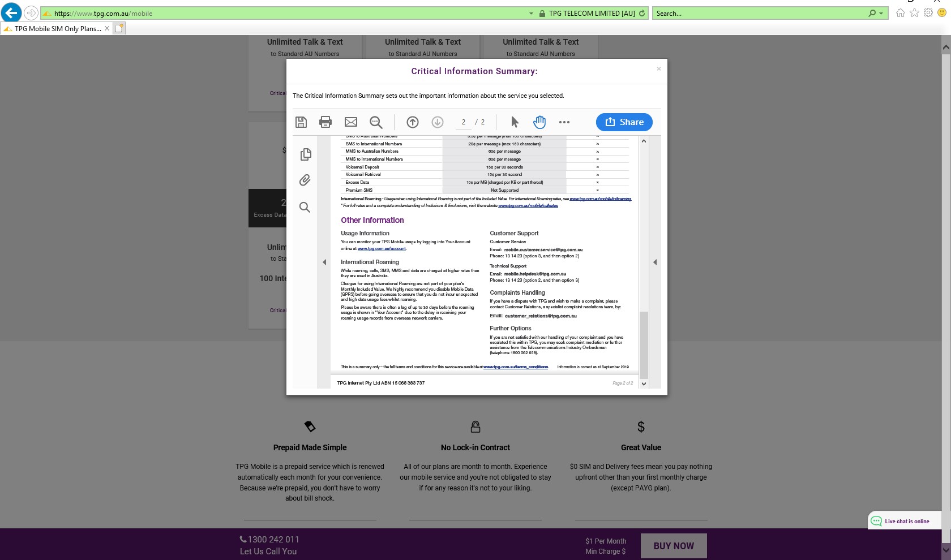Click mobile.customer.service@tpg.com.au email
This screenshot has height=560, width=951.
click(543, 249)
